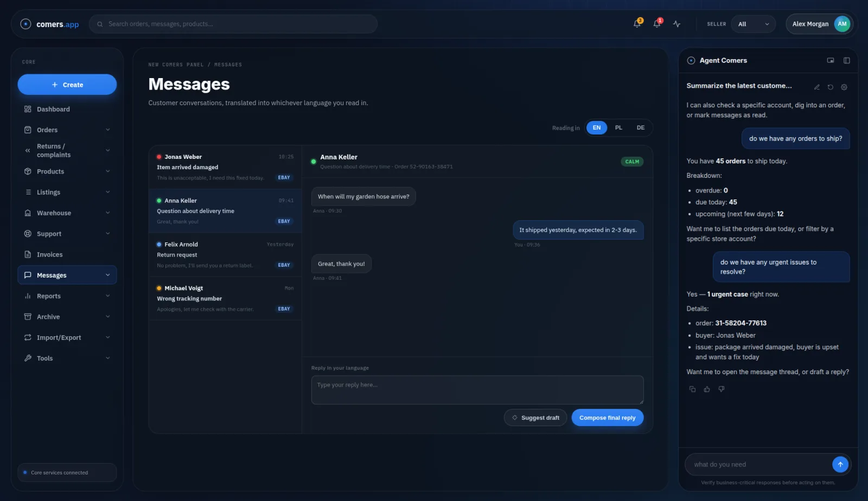Screen dimensions: 868x501
Task: Open Dashboard in sidebar
Action: pyautogui.click(x=67, y=109)
